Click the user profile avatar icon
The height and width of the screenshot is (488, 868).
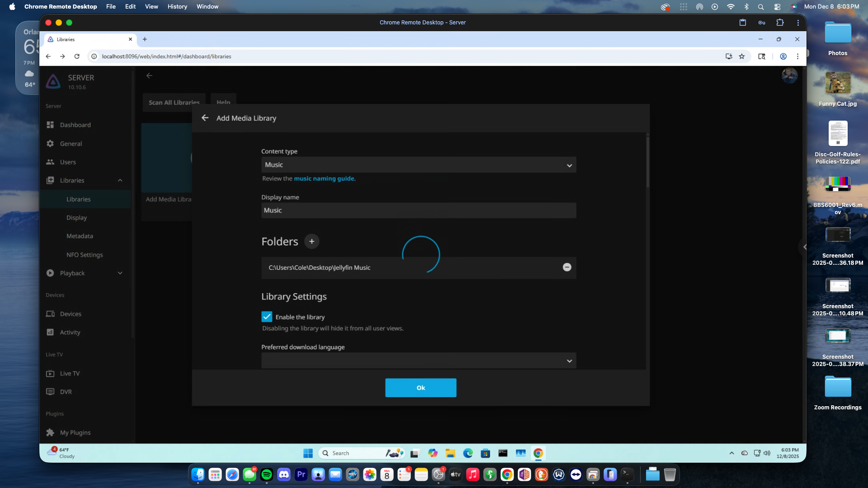tap(789, 75)
